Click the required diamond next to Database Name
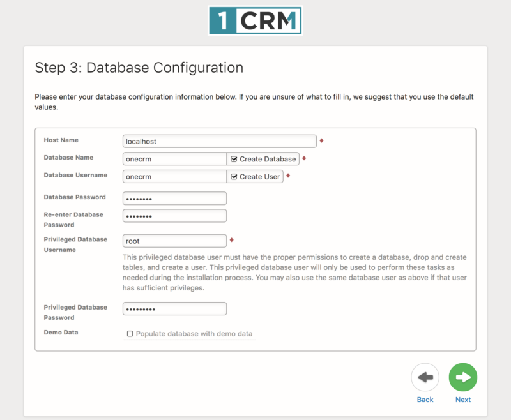This screenshot has height=420, width=511. click(305, 157)
